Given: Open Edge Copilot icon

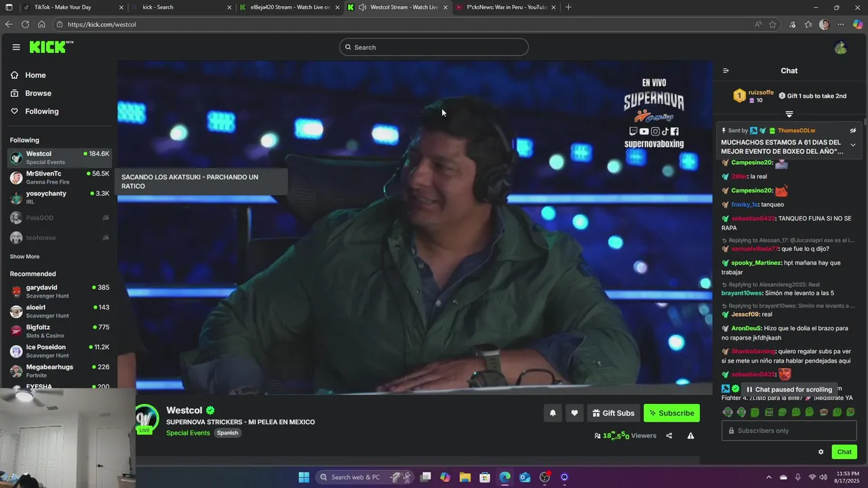Looking at the screenshot, I should tap(858, 24).
